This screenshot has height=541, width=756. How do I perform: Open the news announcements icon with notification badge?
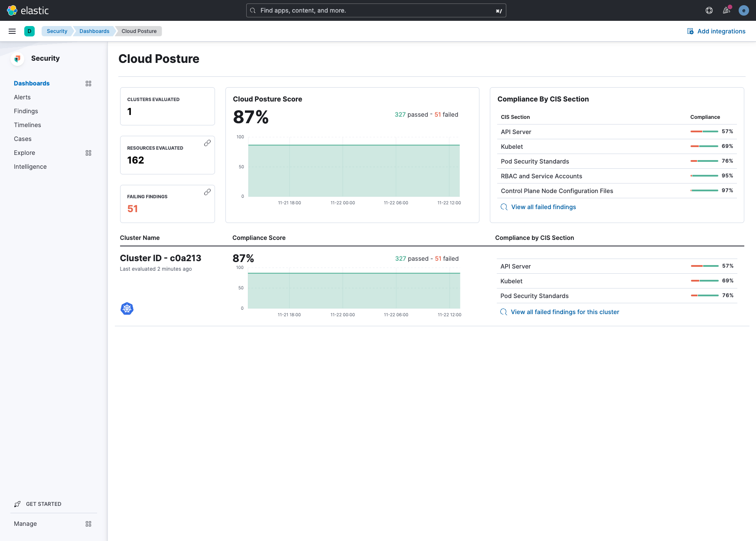[x=727, y=10]
